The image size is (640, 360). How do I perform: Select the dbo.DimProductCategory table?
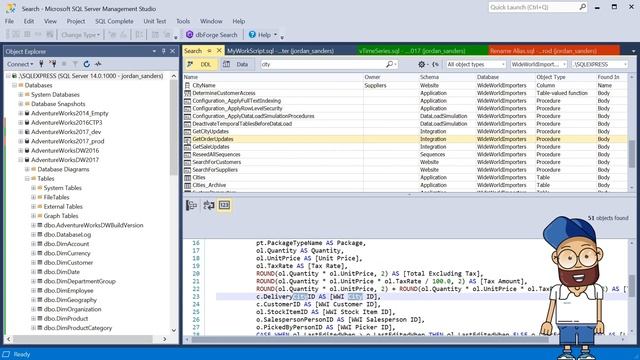pyautogui.click(x=78, y=328)
